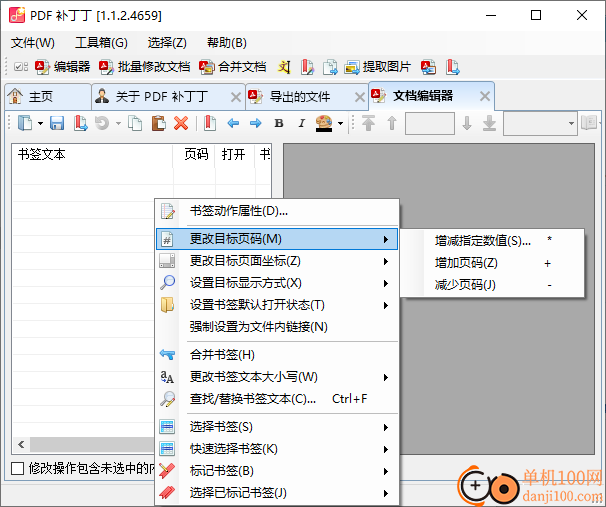Toggle 修改操作包含未选中的 checkbox
Image resolution: width=606 pixels, height=507 pixels.
pos(17,468)
